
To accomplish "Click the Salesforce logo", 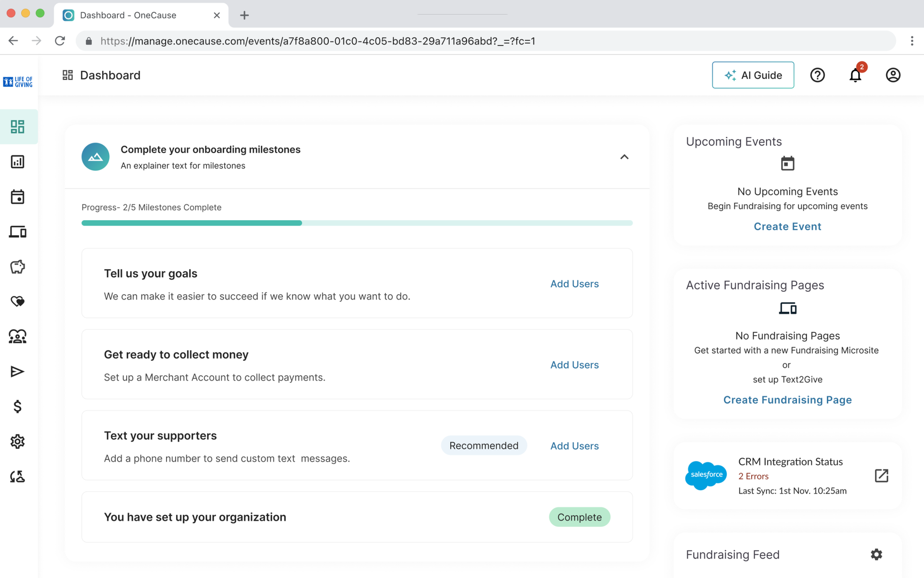I will [x=706, y=475].
